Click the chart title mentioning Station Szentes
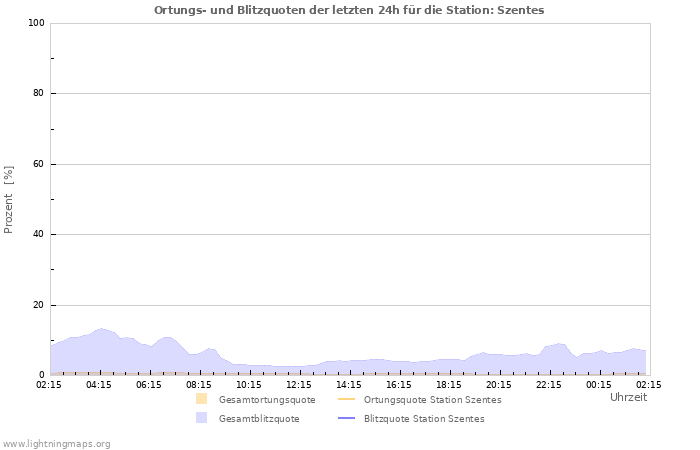This screenshot has width=700, height=450. point(349,10)
